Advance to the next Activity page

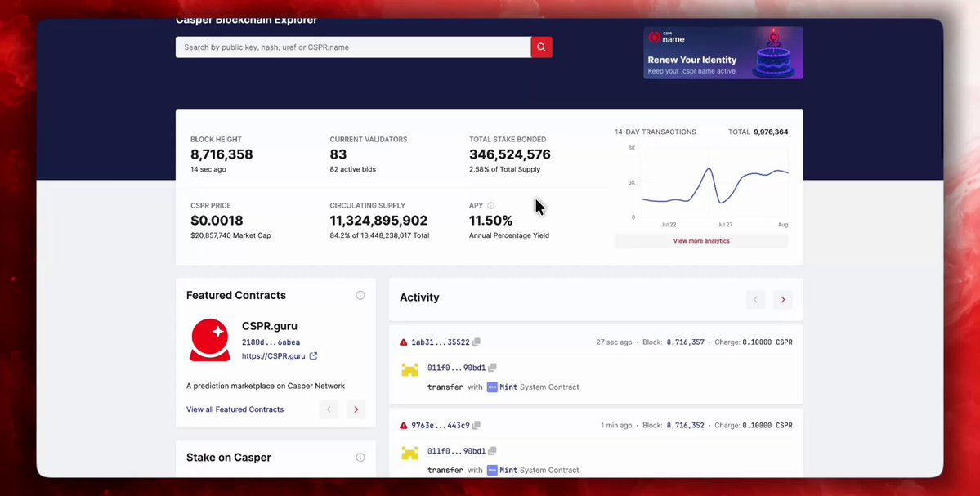click(782, 299)
